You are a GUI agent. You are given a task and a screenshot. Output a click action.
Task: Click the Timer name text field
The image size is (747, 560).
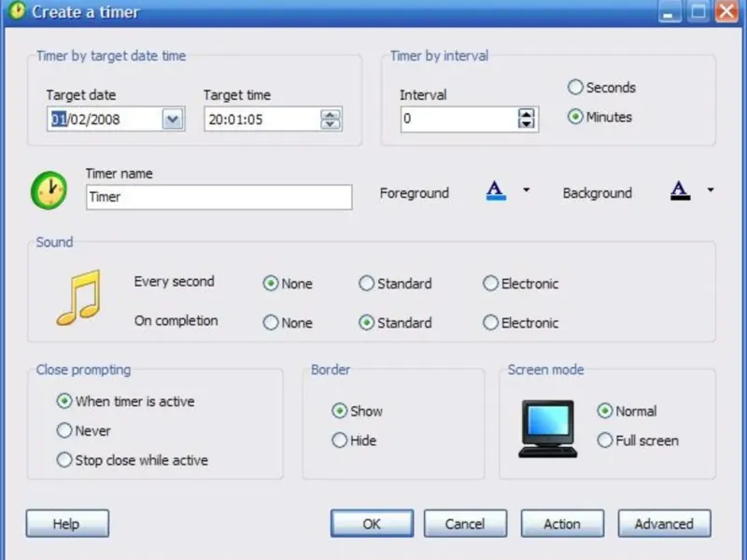(x=219, y=197)
